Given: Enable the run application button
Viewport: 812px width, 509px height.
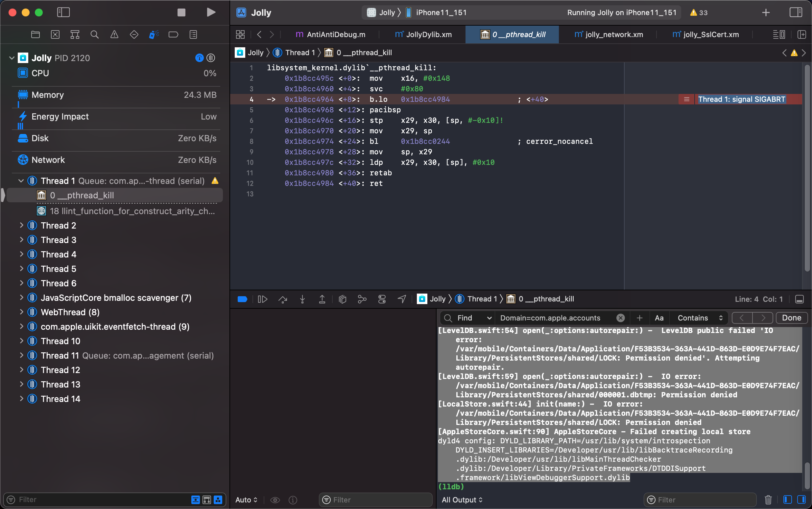Looking at the screenshot, I should (x=210, y=12).
